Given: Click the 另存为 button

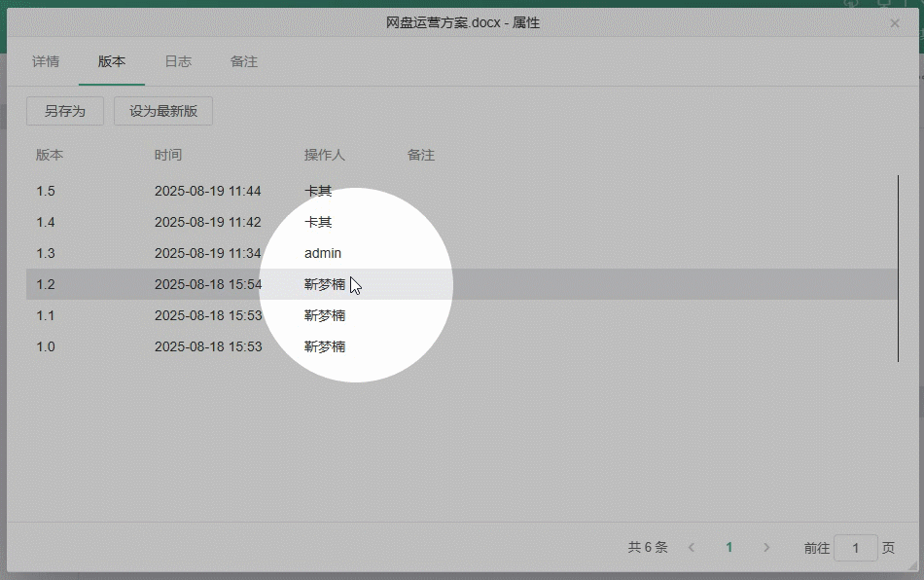Looking at the screenshot, I should pyautogui.click(x=64, y=111).
